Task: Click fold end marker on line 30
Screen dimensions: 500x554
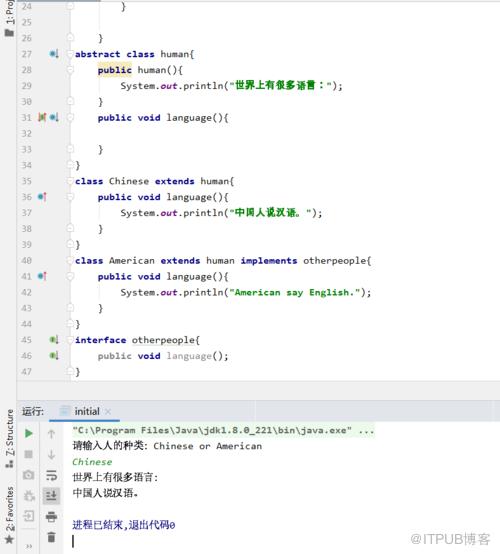Action: coord(70,101)
